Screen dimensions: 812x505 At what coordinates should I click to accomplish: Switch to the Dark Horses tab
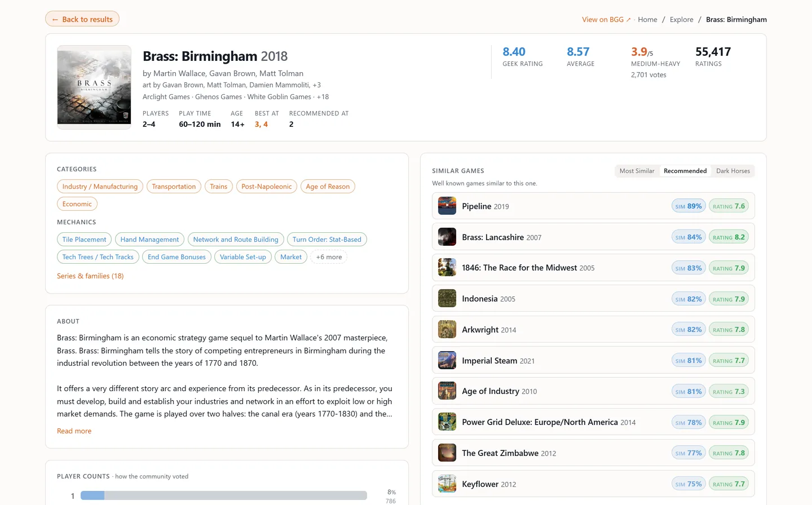coord(733,171)
